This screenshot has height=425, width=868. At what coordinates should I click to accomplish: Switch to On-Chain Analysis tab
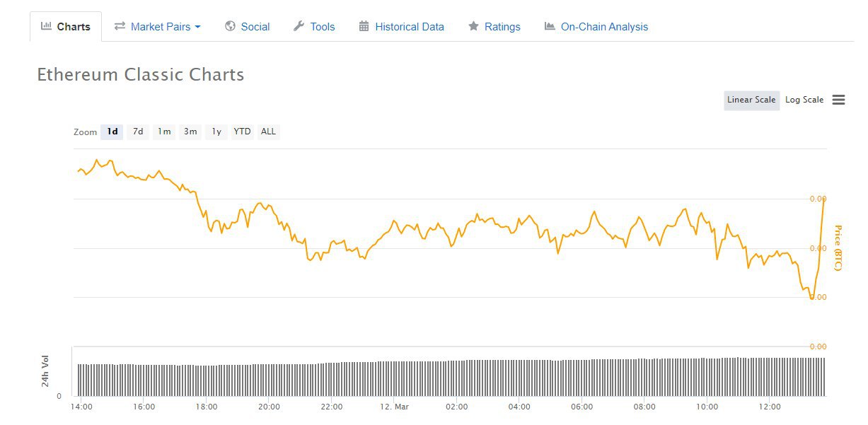(596, 27)
